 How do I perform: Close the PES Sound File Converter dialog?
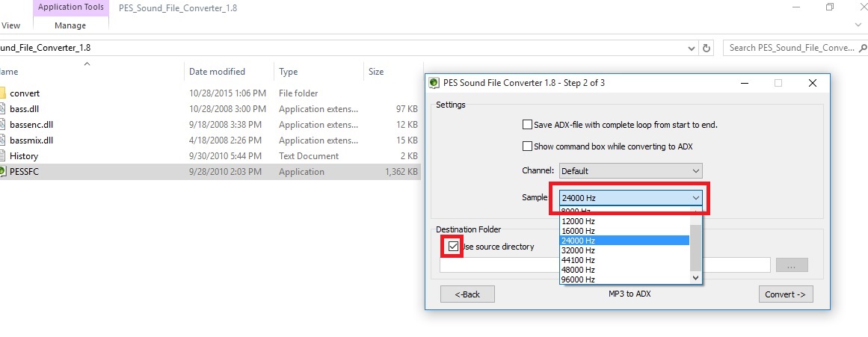point(812,83)
